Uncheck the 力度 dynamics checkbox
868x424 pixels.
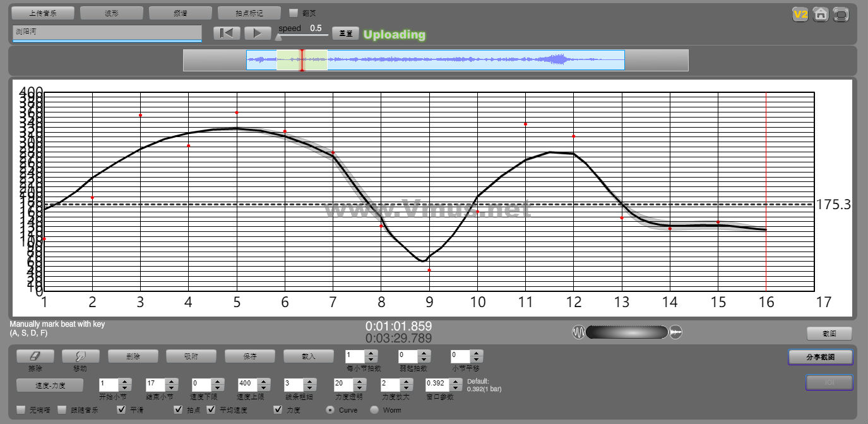click(x=278, y=410)
